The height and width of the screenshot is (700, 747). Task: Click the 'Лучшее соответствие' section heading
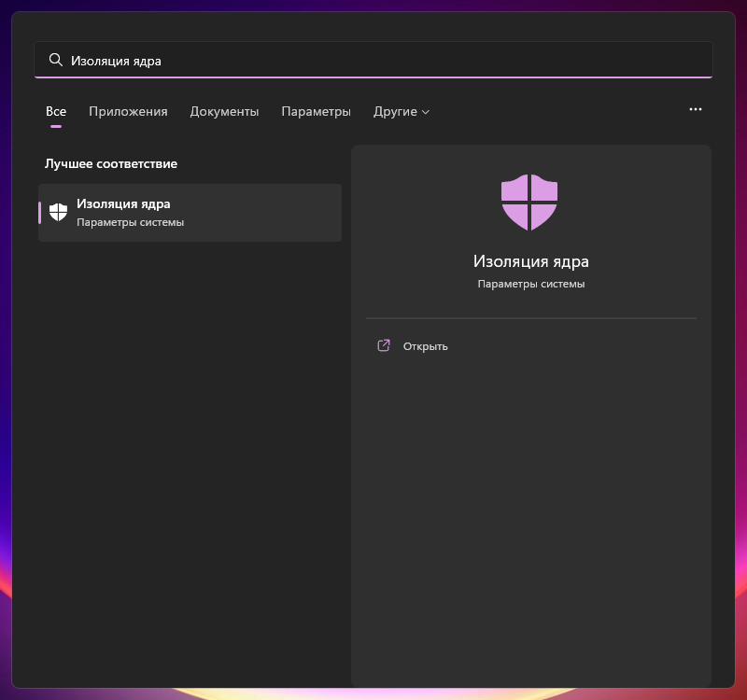(x=111, y=164)
